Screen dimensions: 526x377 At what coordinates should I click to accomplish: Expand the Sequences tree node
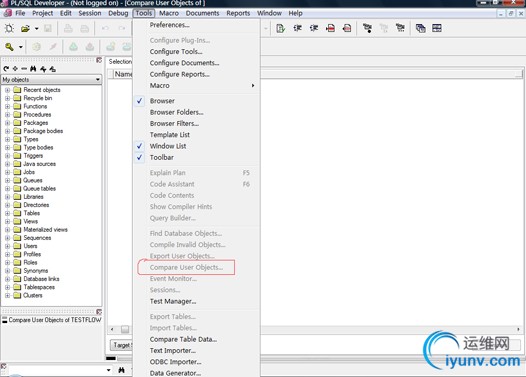(7, 238)
